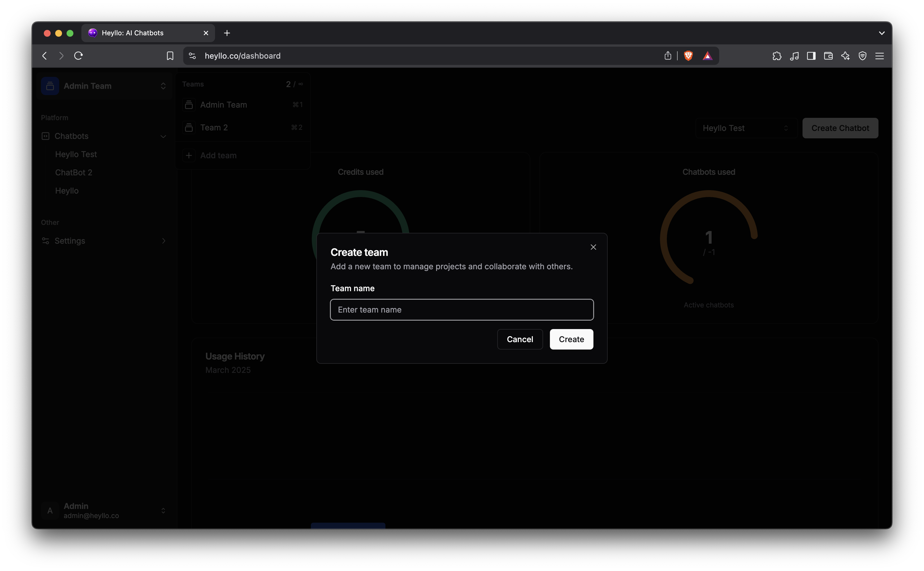Select Admin Team in teams list

[x=242, y=105]
